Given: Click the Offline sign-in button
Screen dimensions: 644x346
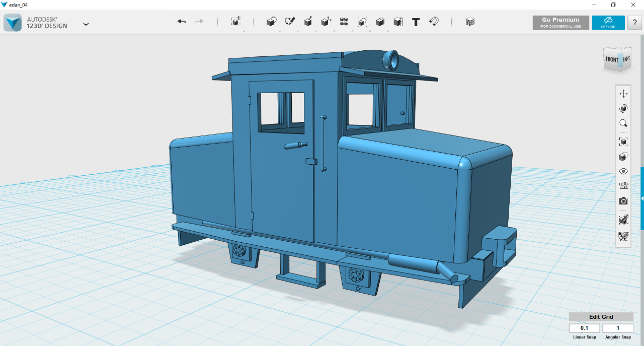Looking at the screenshot, I should tap(608, 22).
